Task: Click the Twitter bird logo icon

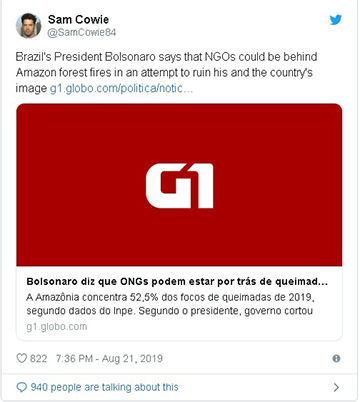Action: click(336, 20)
